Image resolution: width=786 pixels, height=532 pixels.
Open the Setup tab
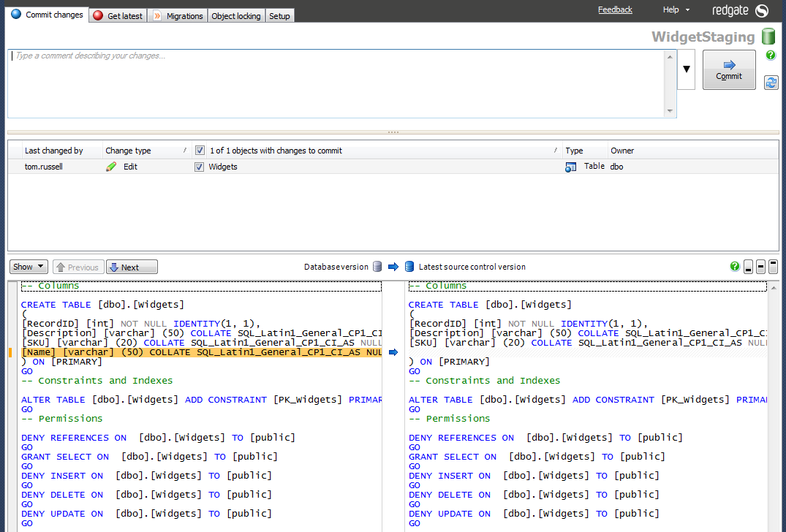click(279, 16)
